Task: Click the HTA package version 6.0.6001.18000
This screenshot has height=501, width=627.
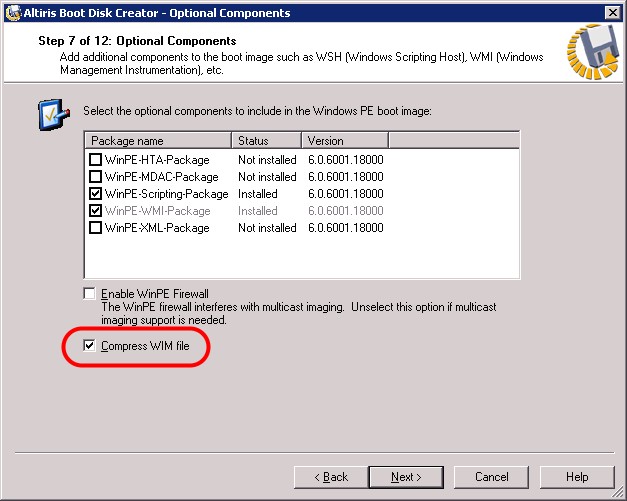Action: coord(345,160)
